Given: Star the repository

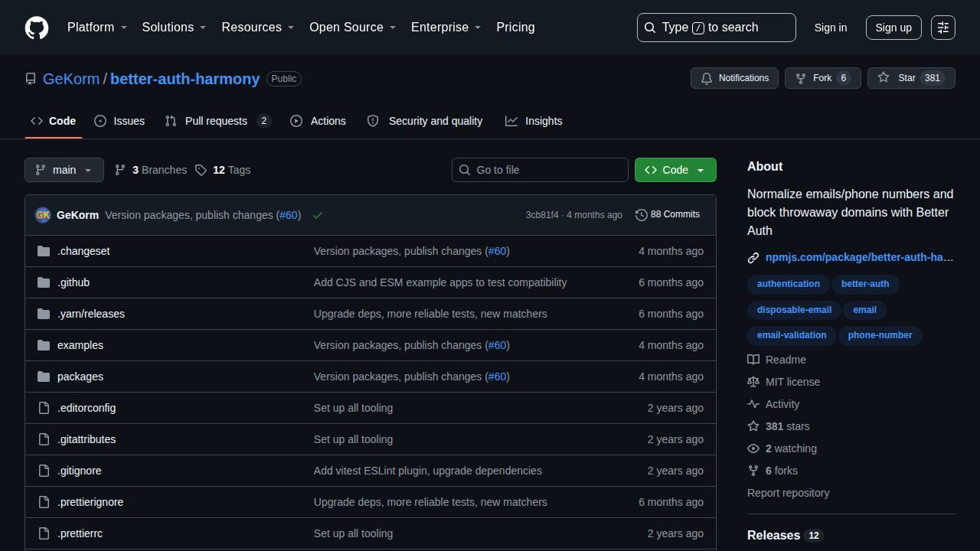Looking at the screenshot, I should 911,78.
